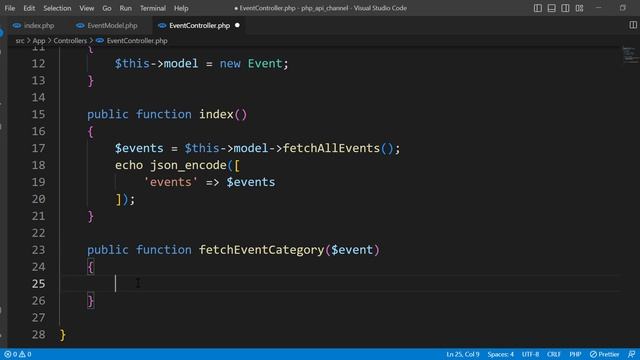
Task: Click the EventController.php tab file icon
Action: 162,25
